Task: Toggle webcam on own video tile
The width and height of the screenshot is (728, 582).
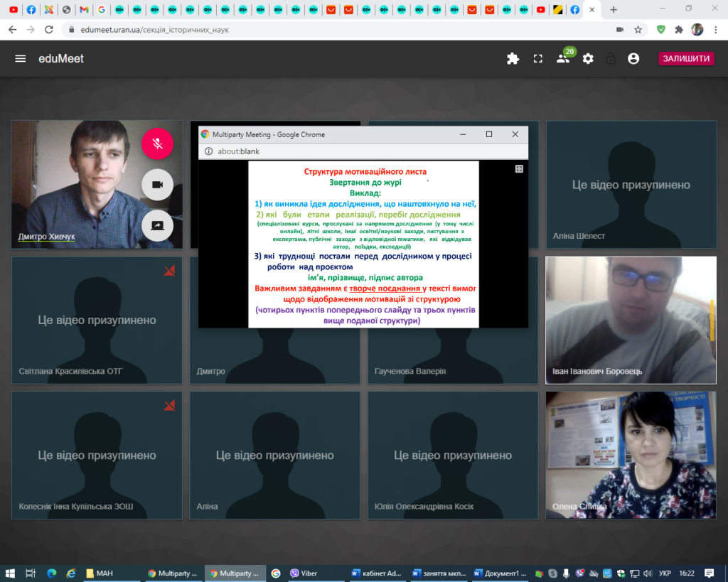Action: pos(157,185)
